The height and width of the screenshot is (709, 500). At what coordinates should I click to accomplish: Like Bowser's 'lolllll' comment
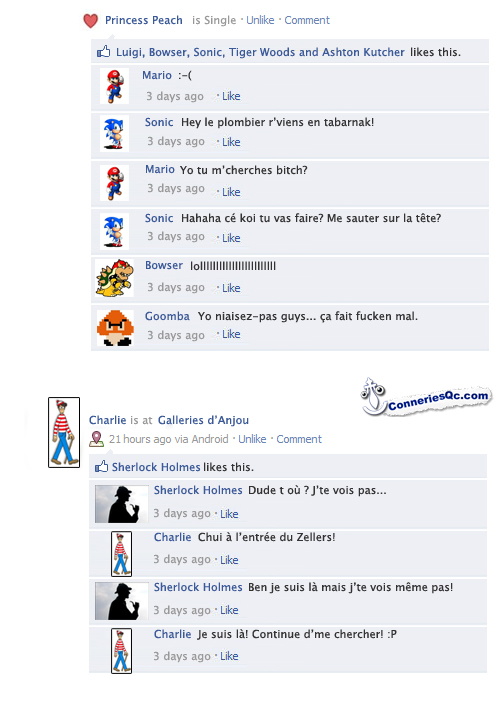pyautogui.click(x=231, y=288)
